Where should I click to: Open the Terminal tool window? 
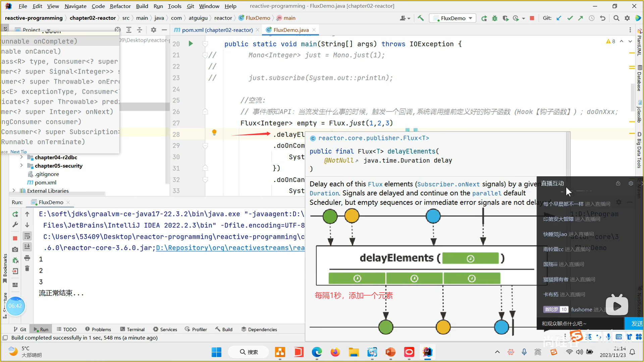click(132, 329)
